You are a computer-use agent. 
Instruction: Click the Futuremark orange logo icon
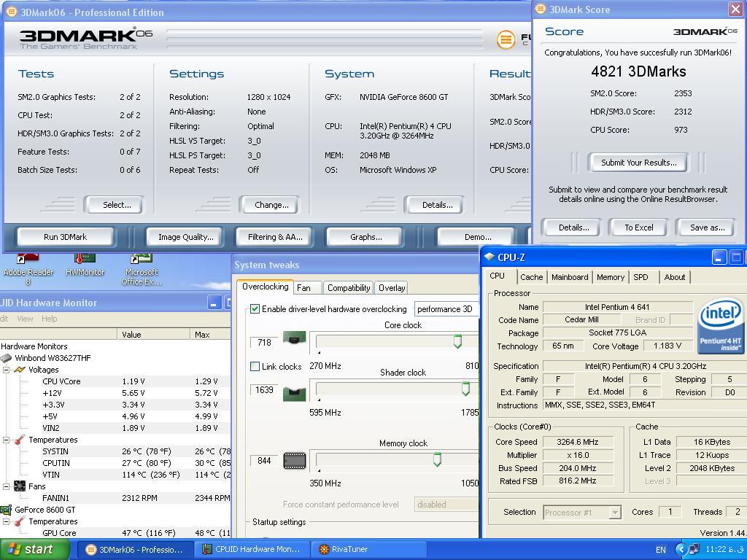coord(506,39)
